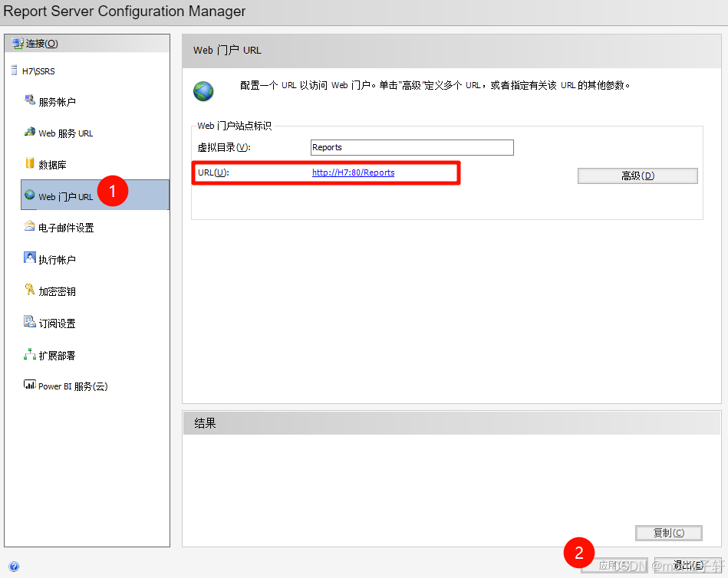This screenshot has height=578, width=728.
Task: Click the 高级(D) Advanced button
Action: (637, 176)
